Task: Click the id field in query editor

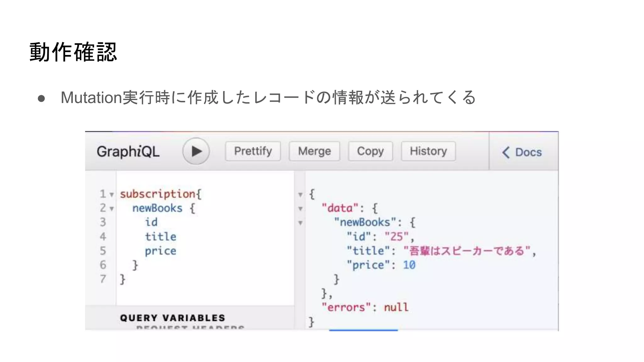Action: (x=151, y=222)
